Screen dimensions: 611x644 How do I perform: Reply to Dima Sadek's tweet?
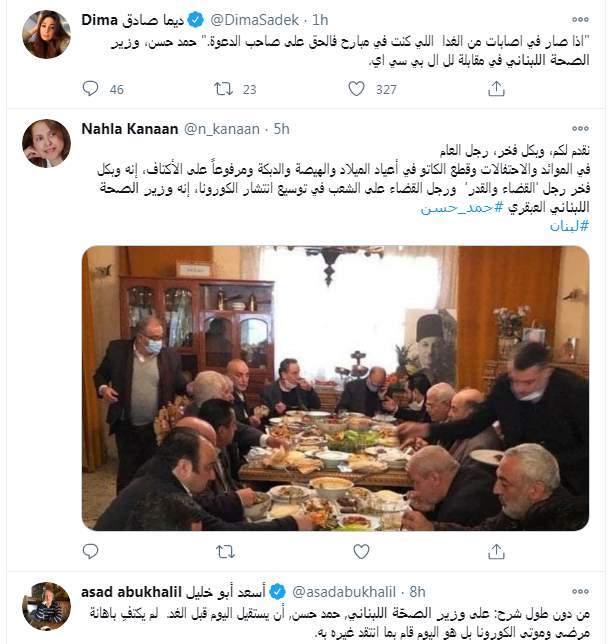pos(90,89)
